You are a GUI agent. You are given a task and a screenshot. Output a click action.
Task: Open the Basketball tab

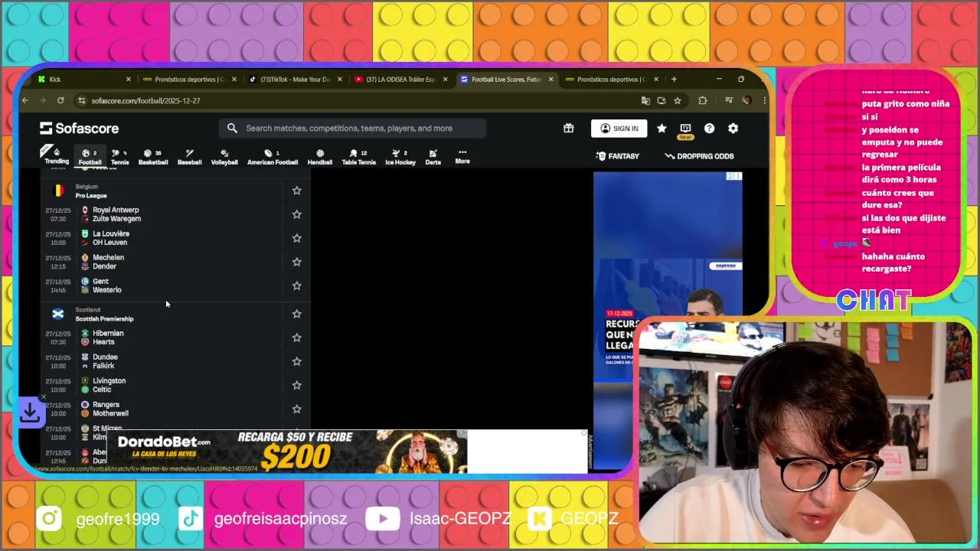tap(153, 156)
